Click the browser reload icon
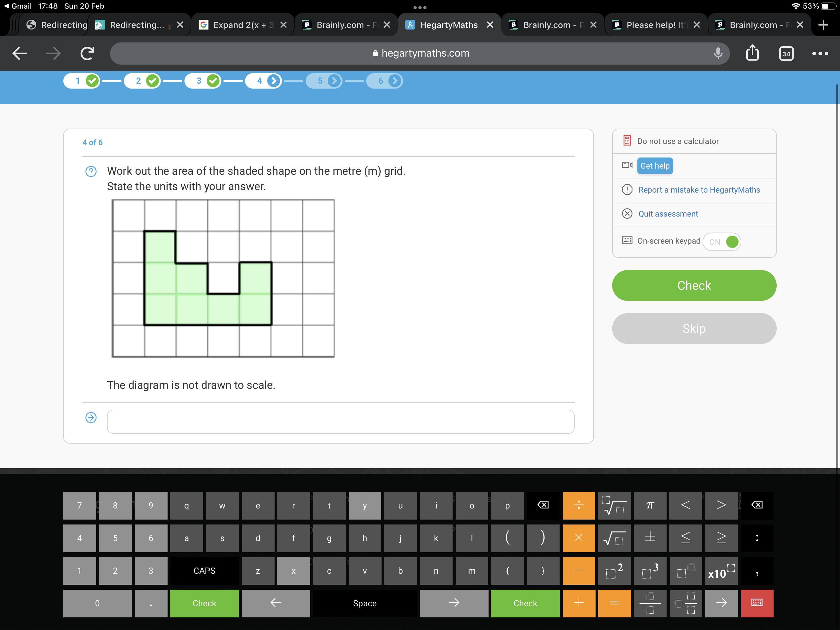This screenshot has width=840, height=630. pos(87,53)
